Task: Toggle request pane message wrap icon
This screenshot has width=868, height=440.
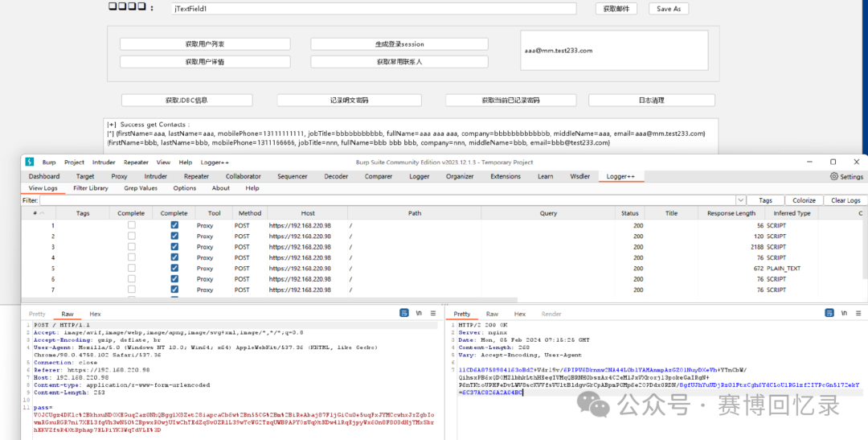Action: tap(404, 313)
